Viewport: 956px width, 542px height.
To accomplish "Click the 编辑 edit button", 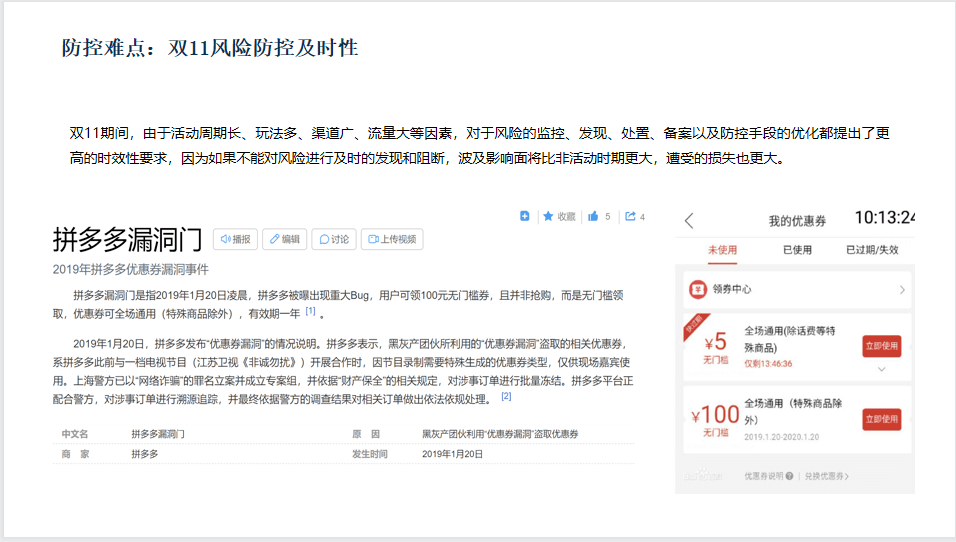I will (284, 239).
